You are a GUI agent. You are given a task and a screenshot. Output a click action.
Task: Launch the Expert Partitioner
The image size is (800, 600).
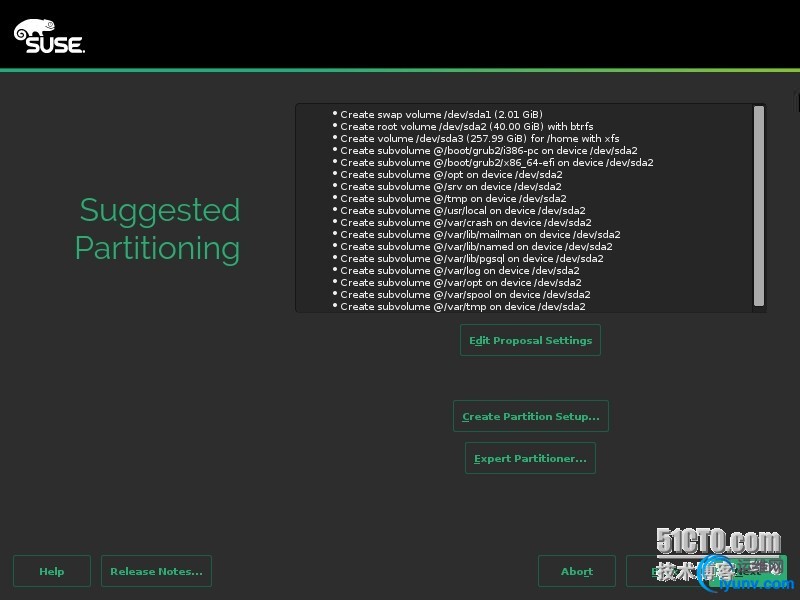530,458
